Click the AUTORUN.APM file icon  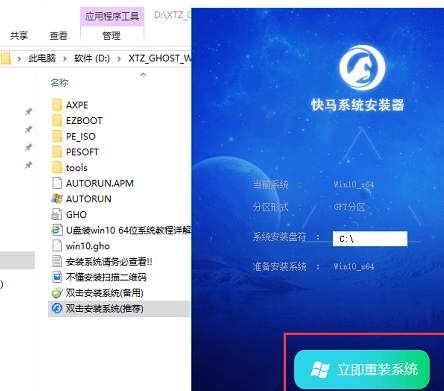pos(57,183)
